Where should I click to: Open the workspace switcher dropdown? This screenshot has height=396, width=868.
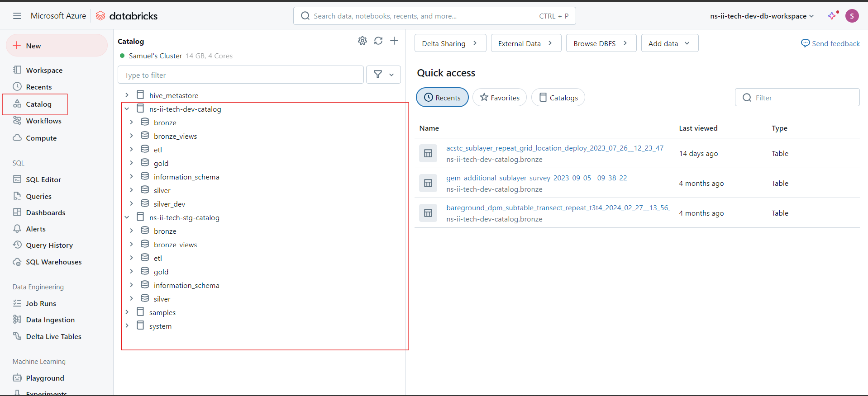762,16
